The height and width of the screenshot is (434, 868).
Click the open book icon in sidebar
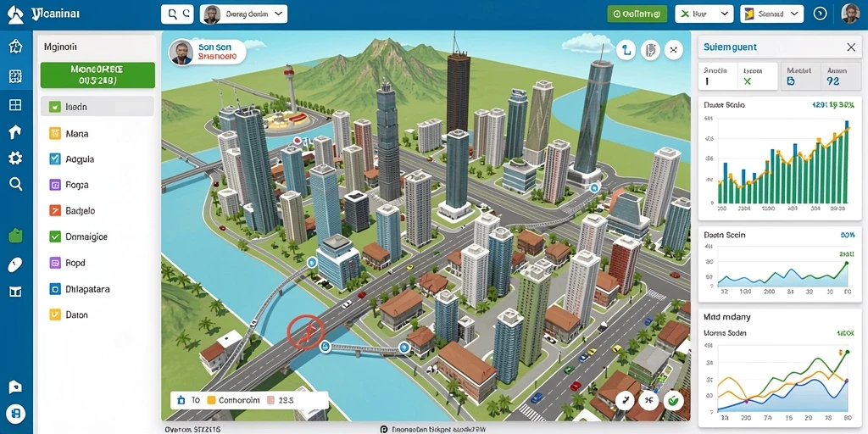(x=15, y=292)
